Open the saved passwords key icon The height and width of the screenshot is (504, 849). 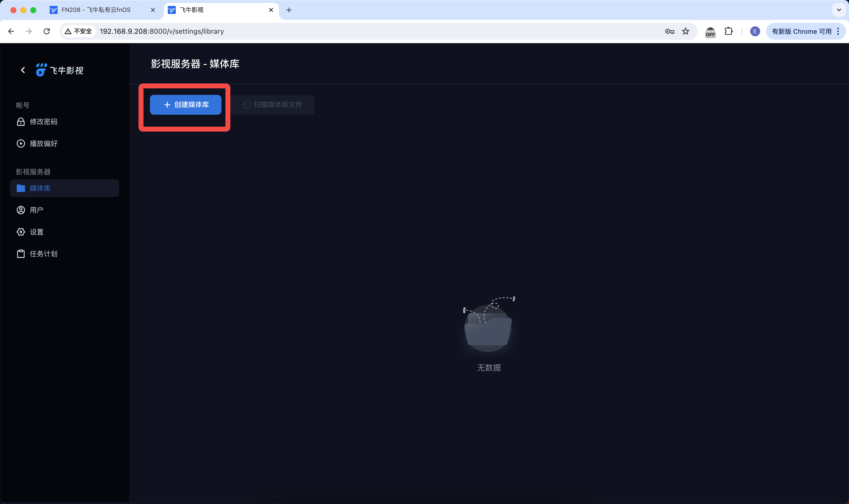point(669,31)
